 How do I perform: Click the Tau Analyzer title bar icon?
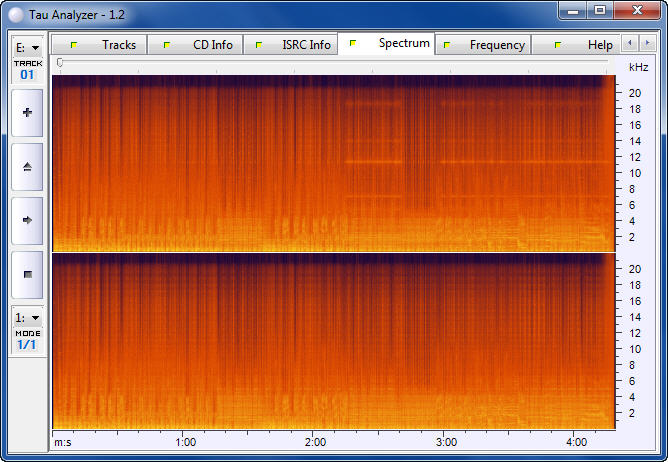tap(16, 13)
